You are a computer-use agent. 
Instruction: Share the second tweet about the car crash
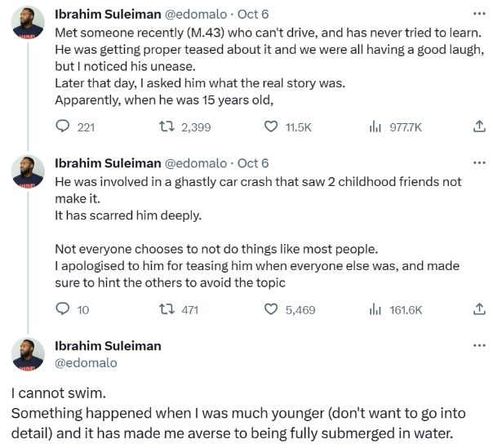pos(480,309)
